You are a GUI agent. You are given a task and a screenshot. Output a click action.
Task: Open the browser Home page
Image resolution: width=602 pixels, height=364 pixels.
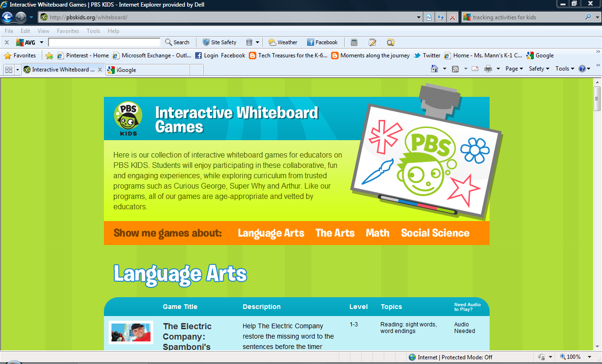pos(435,68)
